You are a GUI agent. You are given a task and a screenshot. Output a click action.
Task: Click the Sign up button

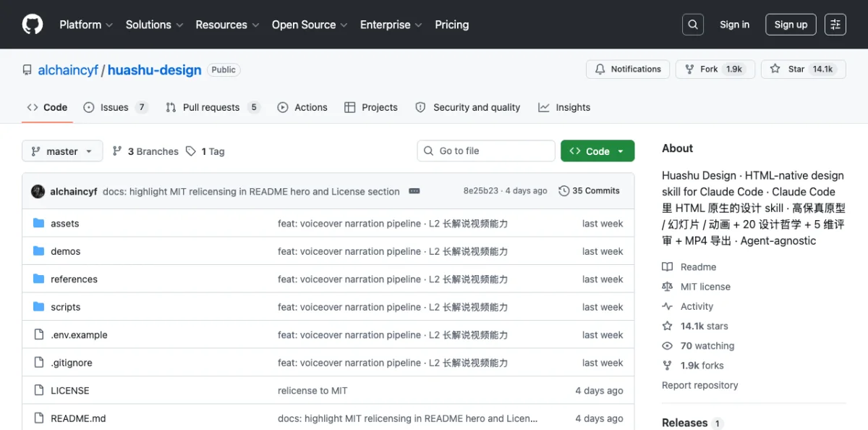pyautogui.click(x=791, y=25)
